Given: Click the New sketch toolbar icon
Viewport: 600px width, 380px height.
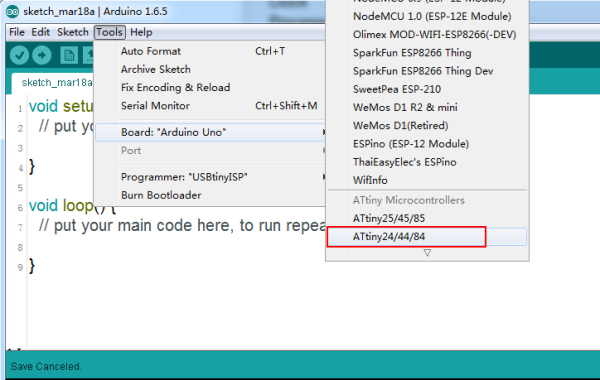Looking at the screenshot, I should point(69,55).
